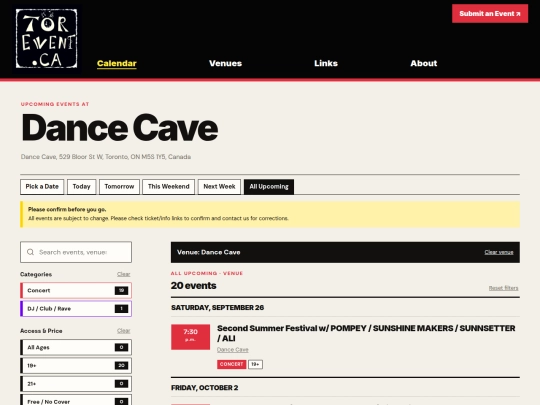Click the 'Friday, October 2' date heading
The width and height of the screenshot is (540, 405).
click(x=205, y=388)
